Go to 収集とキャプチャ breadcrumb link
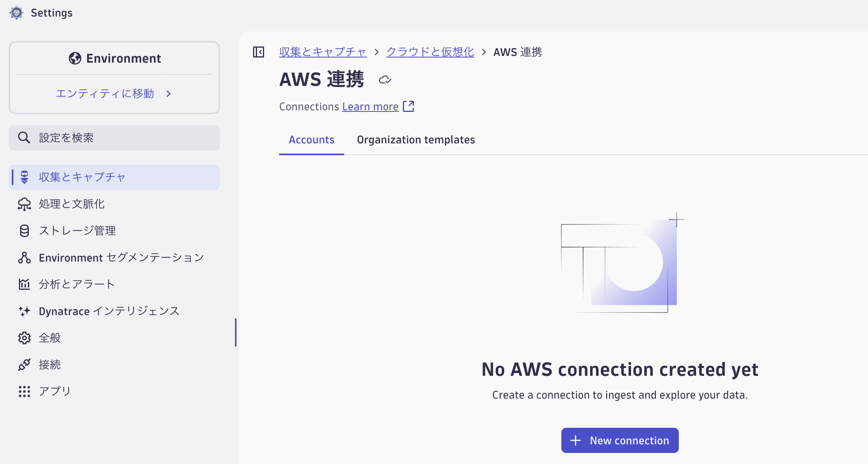 click(323, 52)
